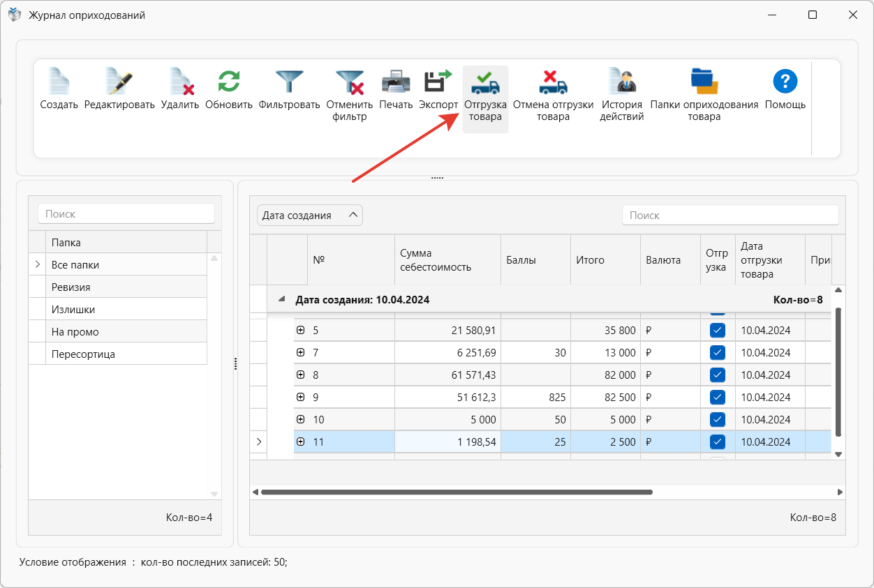Expand row number 7 details
The width and height of the screenshot is (874, 588).
click(301, 352)
